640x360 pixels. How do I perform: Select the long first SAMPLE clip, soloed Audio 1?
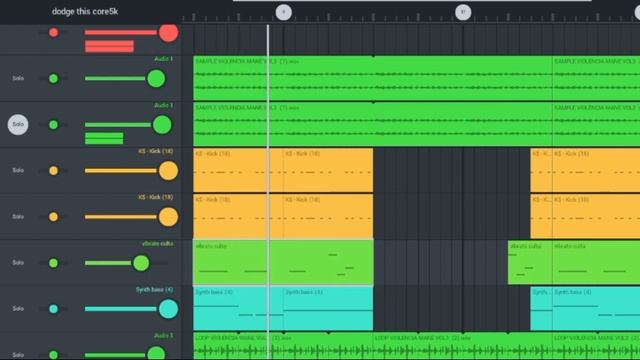coord(373,124)
